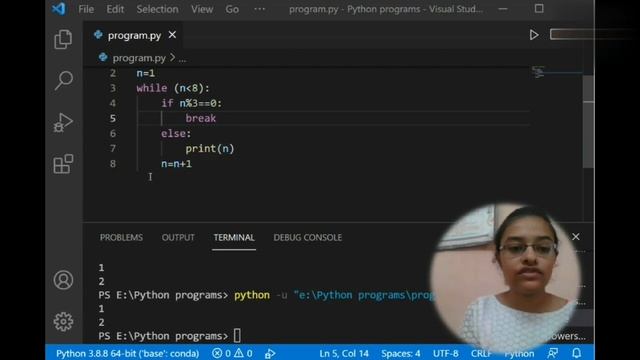This screenshot has width=640, height=360.
Task: Open the File menu
Action: point(86,9)
